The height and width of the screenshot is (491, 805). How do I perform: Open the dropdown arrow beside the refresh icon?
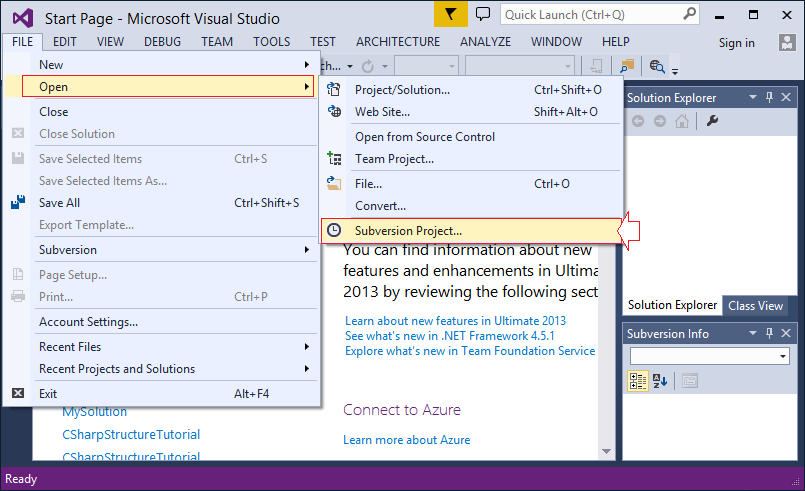pos(384,66)
